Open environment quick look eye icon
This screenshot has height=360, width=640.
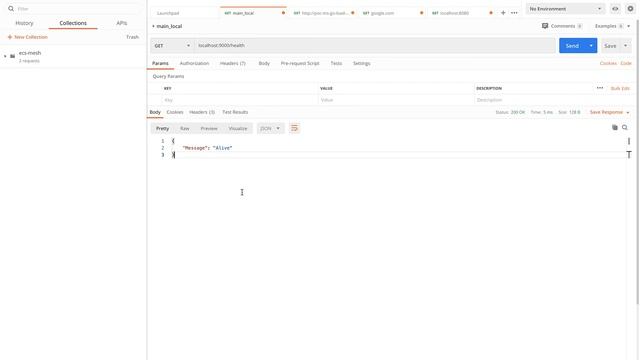click(615, 9)
